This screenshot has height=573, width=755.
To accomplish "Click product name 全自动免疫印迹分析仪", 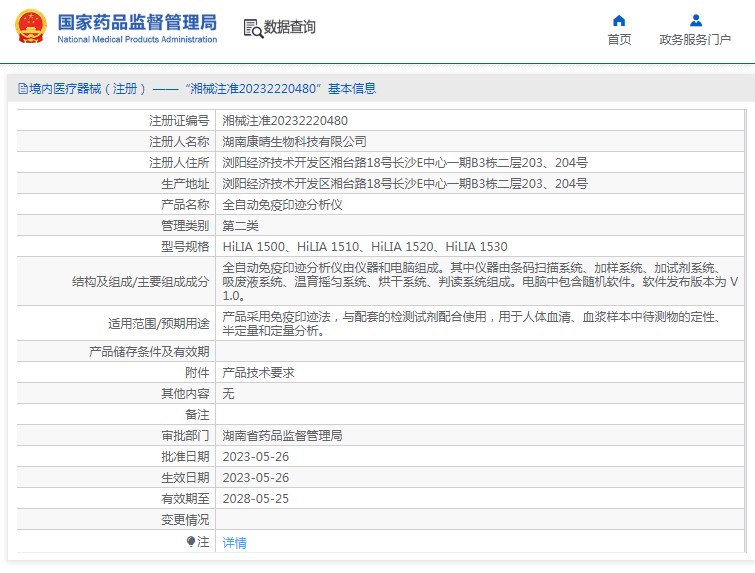I will tap(282, 204).
